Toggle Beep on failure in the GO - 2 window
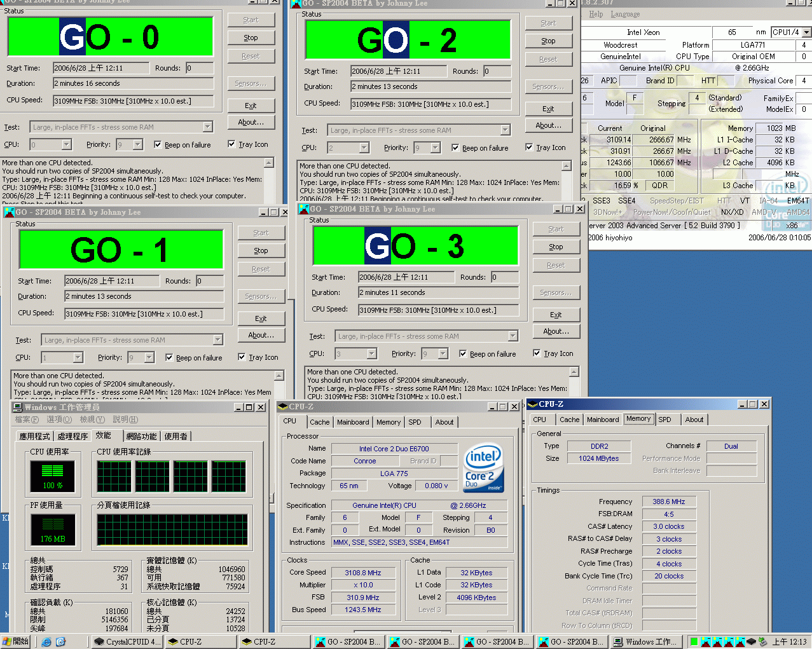The width and height of the screenshot is (812, 649). pos(455,148)
